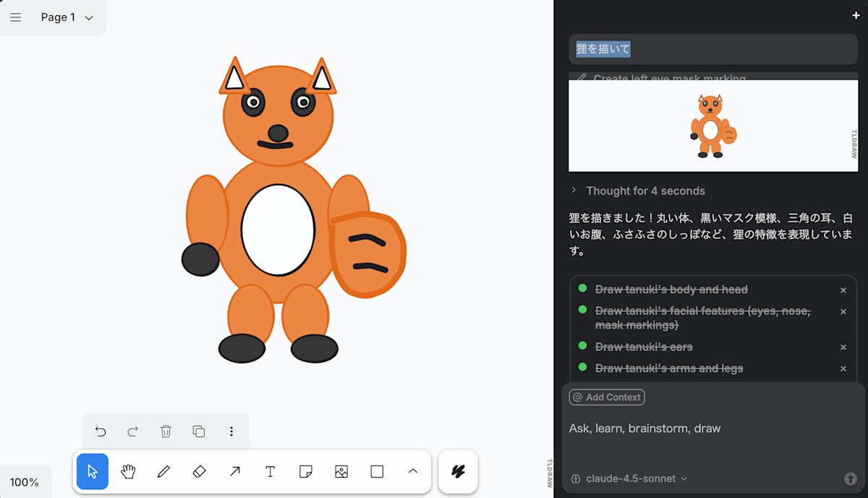The image size is (868, 498).
Task: Select the Sticky Note tool
Action: pyautogui.click(x=305, y=471)
